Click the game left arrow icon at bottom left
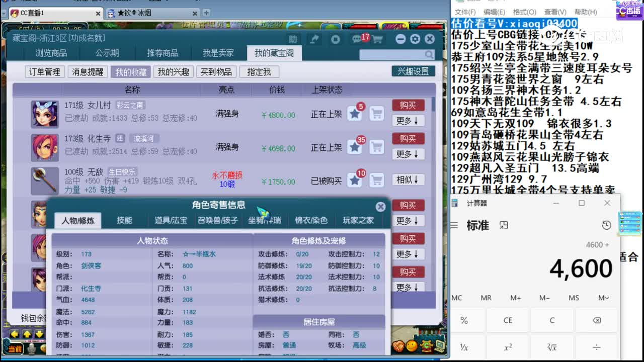 [x=14, y=334]
